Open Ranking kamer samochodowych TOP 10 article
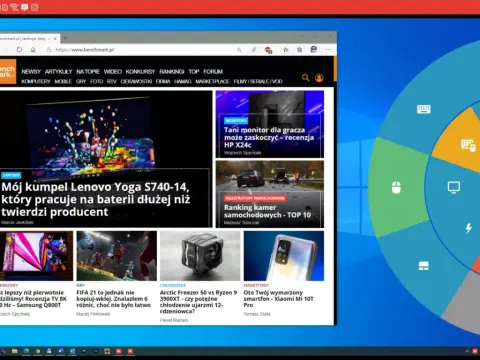Image resolution: width=480 pixels, height=360 pixels. (x=267, y=211)
